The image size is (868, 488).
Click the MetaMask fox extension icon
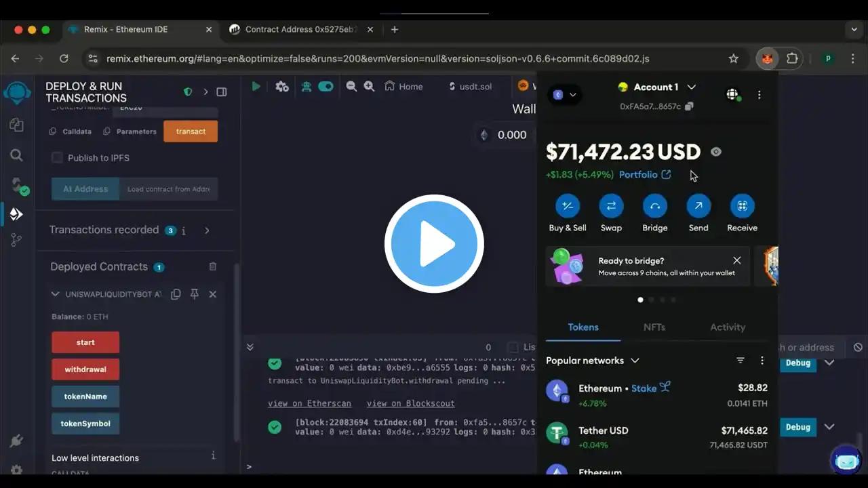(x=767, y=59)
